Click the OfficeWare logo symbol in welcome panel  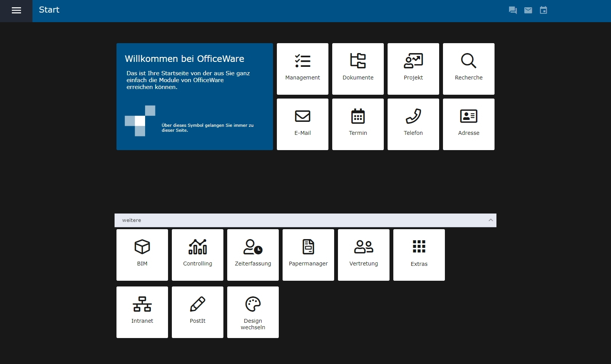140,121
